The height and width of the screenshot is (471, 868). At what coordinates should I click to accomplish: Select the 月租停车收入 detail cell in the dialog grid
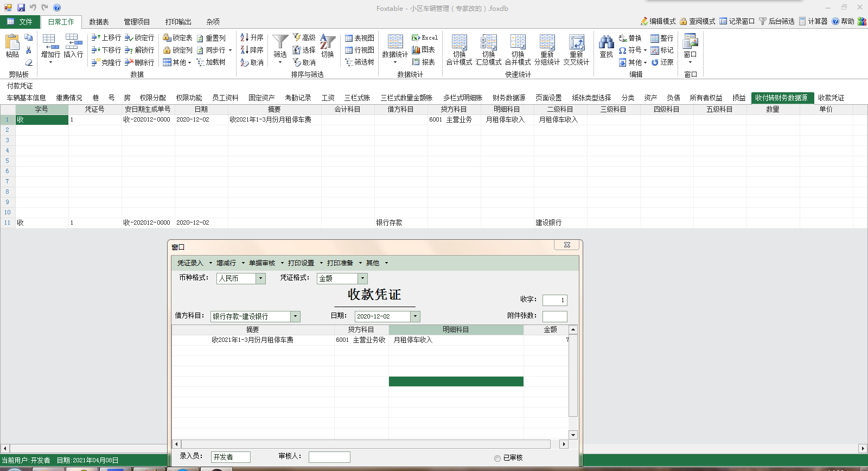[456, 340]
